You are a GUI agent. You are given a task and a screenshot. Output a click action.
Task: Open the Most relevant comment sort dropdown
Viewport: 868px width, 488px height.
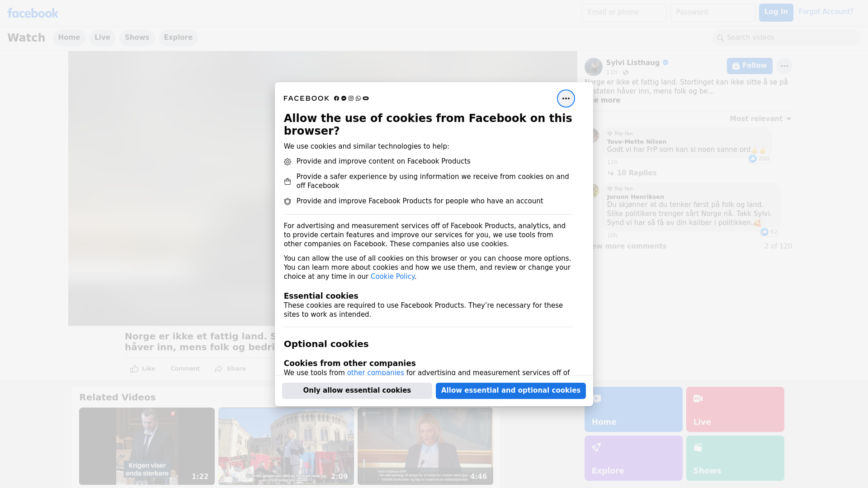click(760, 119)
